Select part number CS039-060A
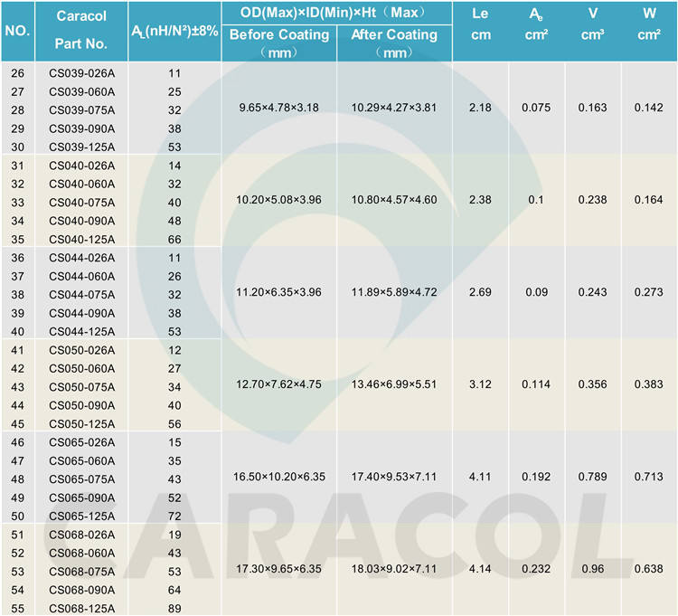 81,91
